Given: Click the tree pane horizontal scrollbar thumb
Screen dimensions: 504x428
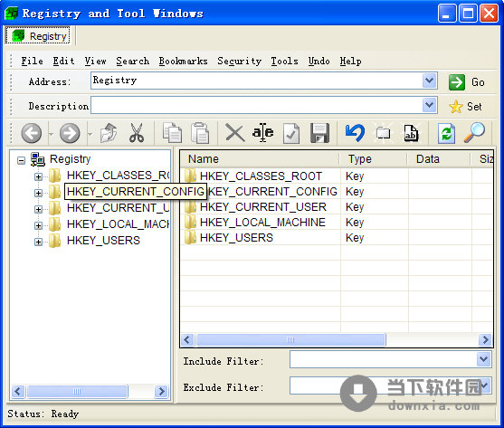Looking at the screenshot, I should tap(77, 391).
